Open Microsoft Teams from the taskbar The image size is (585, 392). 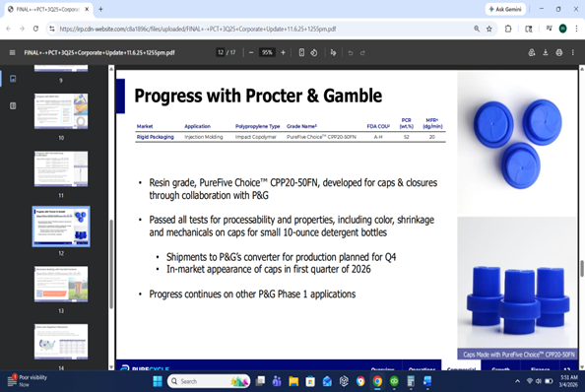pos(277,381)
